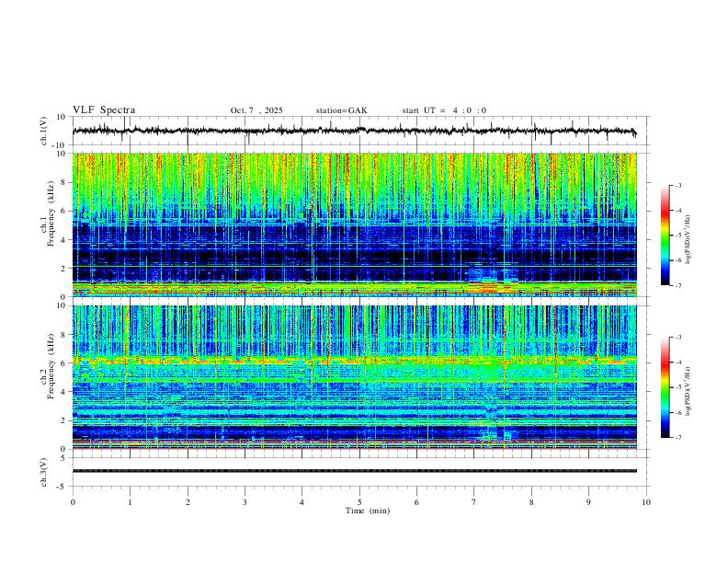Click the time axis tick label 7
The image size is (728, 563).
click(474, 502)
